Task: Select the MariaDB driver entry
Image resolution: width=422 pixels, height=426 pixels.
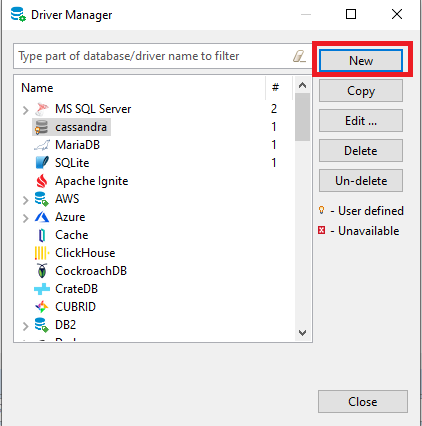Action: click(77, 145)
